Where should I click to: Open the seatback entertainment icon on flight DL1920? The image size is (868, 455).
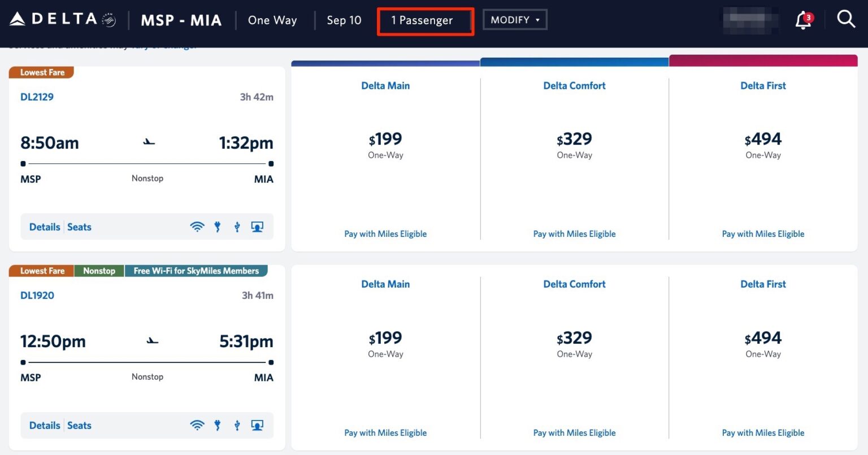click(x=257, y=425)
